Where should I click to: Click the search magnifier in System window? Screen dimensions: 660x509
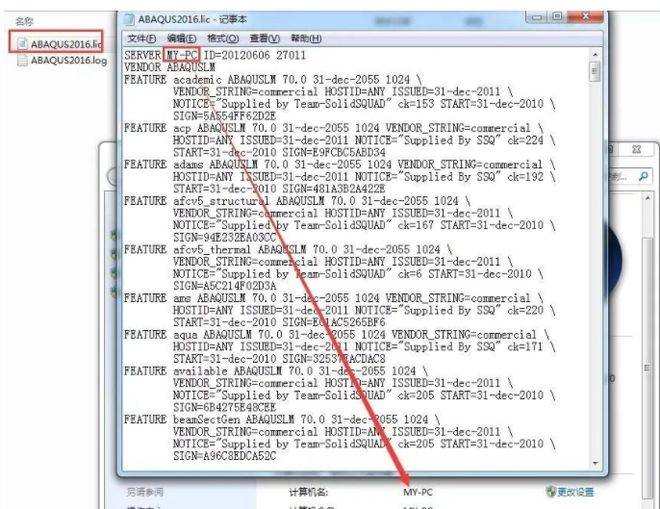click(x=643, y=176)
